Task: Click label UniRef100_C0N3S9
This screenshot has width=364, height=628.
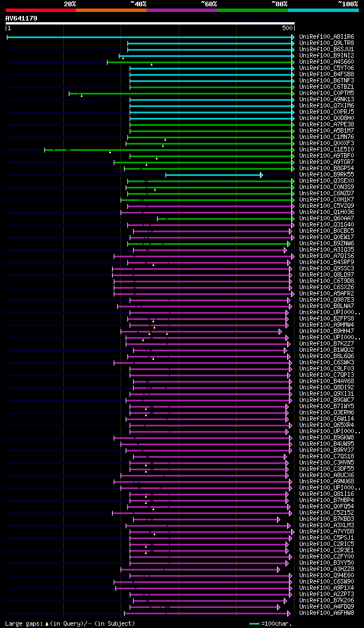Action: [x=326, y=187]
